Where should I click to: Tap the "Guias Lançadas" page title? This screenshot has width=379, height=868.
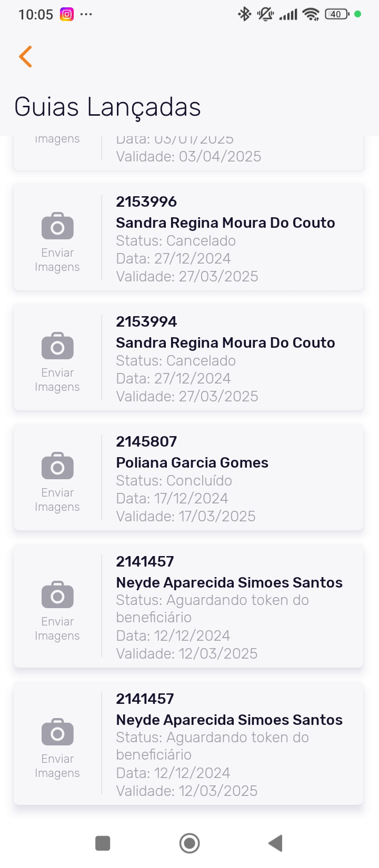107,107
